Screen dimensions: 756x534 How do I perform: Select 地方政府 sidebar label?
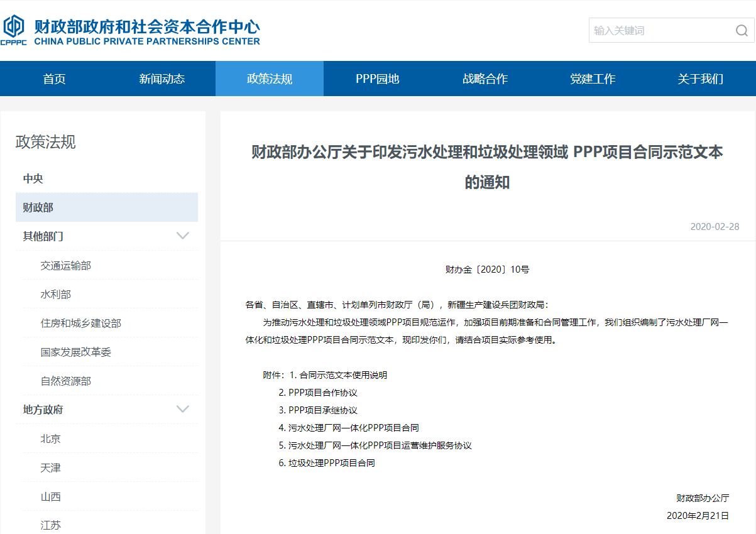click(43, 410)
